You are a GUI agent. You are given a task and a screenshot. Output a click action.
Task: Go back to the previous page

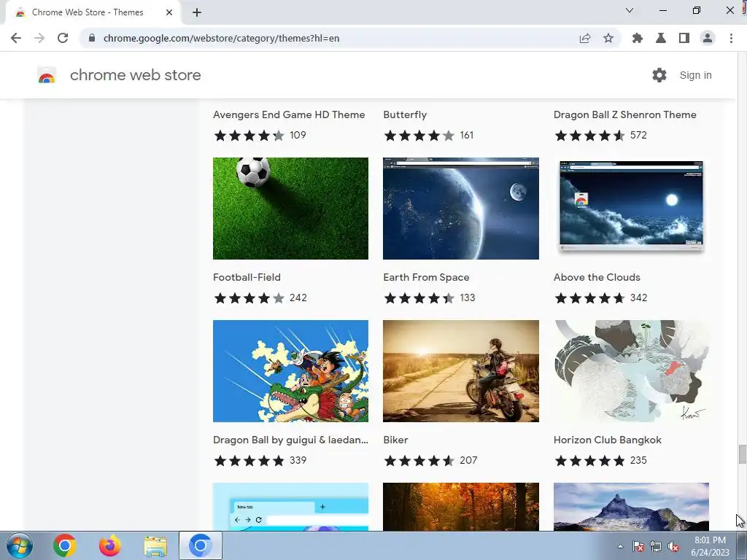tap(16, 38)
